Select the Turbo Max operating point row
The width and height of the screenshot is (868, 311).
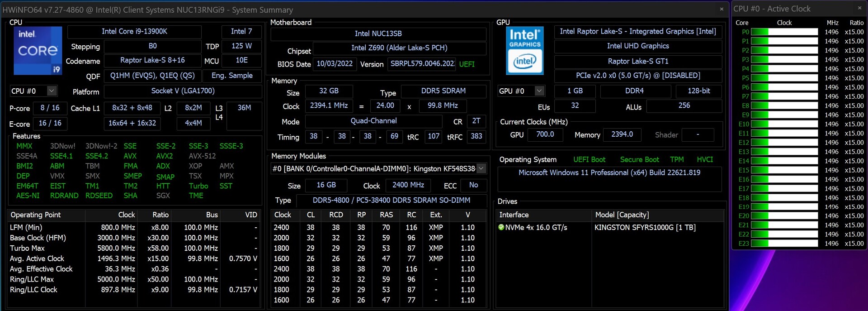(x=134, y=248)
